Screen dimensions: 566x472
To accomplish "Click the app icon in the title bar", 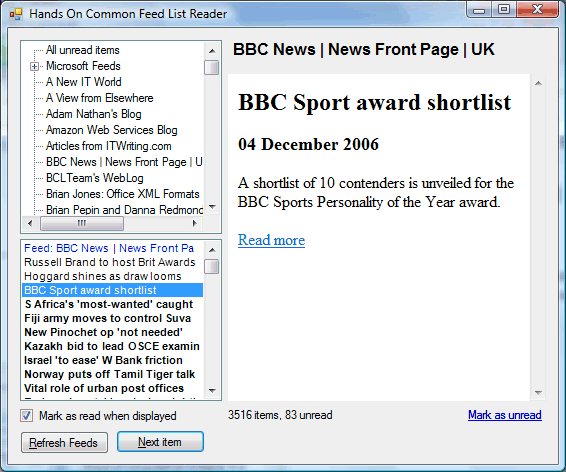I will 16,14.
